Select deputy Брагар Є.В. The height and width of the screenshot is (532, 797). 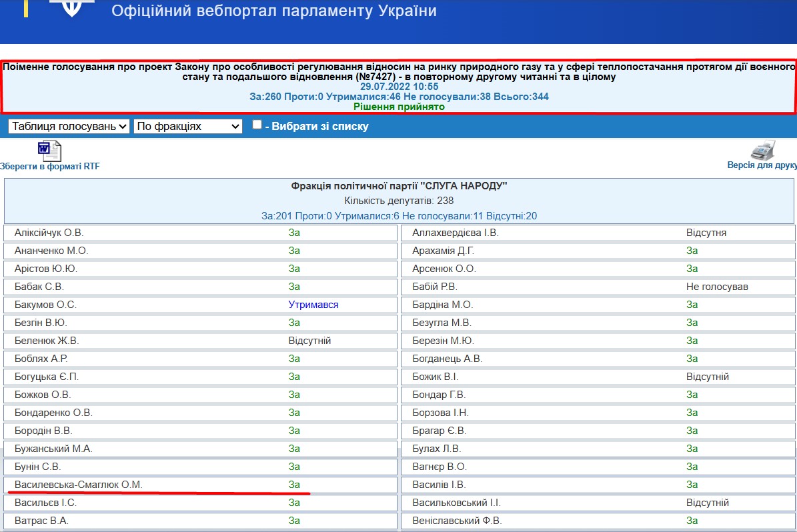pyautogui.click(x=439, y=431)
